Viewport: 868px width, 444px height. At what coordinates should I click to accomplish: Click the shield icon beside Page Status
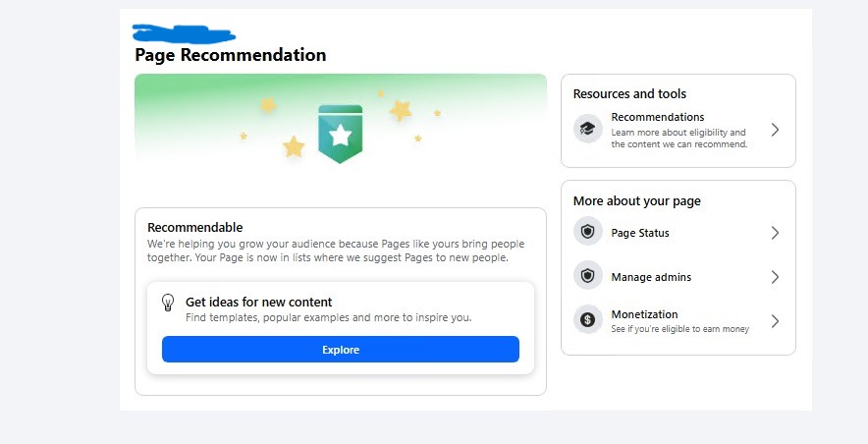[x=587, y=233]
